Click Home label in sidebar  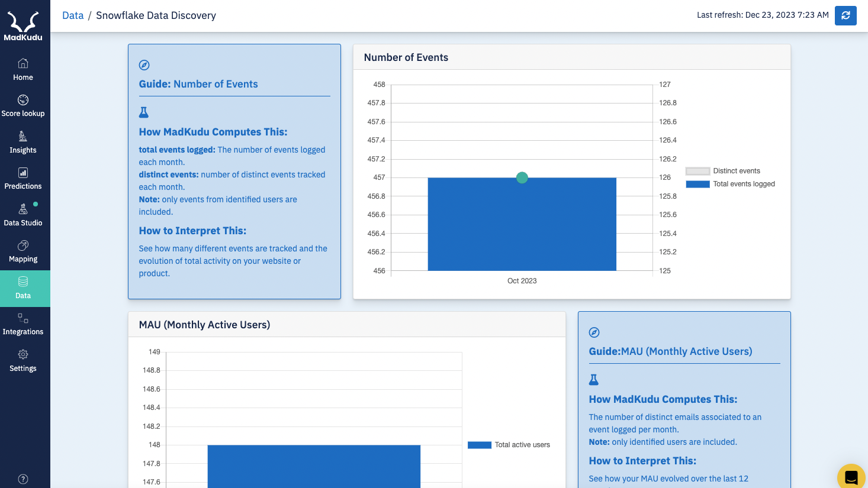23,77
